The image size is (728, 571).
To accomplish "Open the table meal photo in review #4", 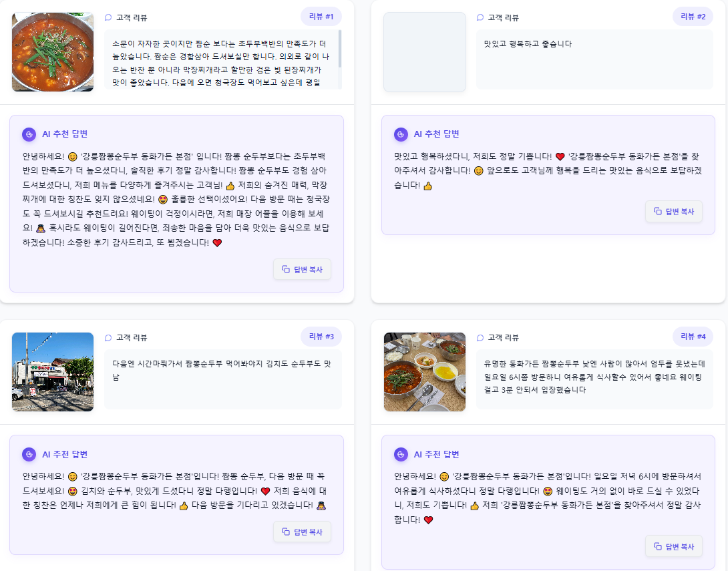I will (424, 372).
